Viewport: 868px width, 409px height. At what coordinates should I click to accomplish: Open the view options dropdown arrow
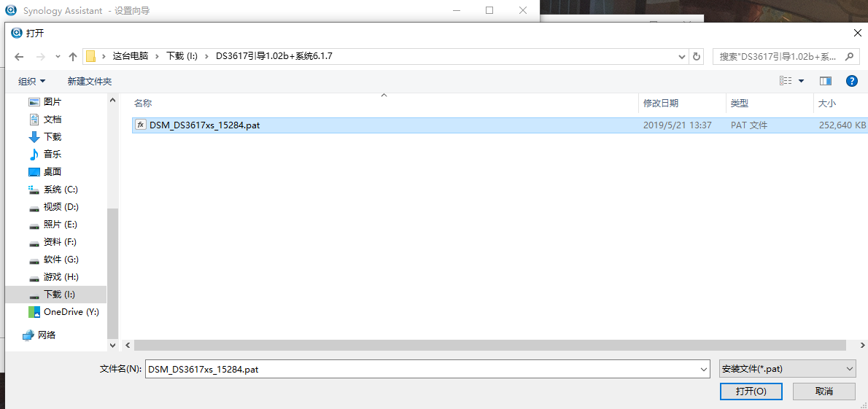coord(802,81)
